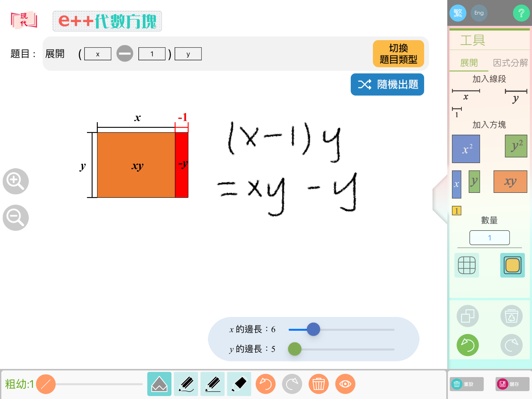The width and height of the screenshot is (532, 399).
Task: Select the freehand pen tool
Action: (x=186, y=384)
